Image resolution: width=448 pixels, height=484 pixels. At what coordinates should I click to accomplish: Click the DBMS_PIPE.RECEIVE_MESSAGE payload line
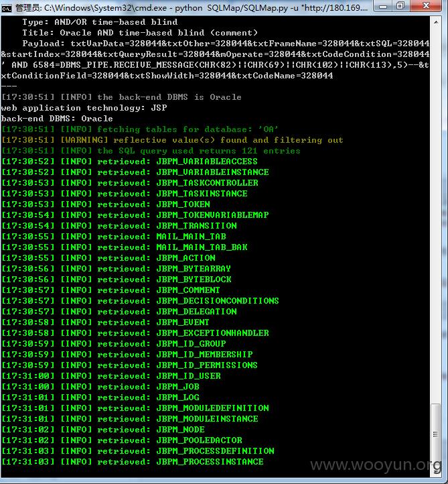click(215, 65)
